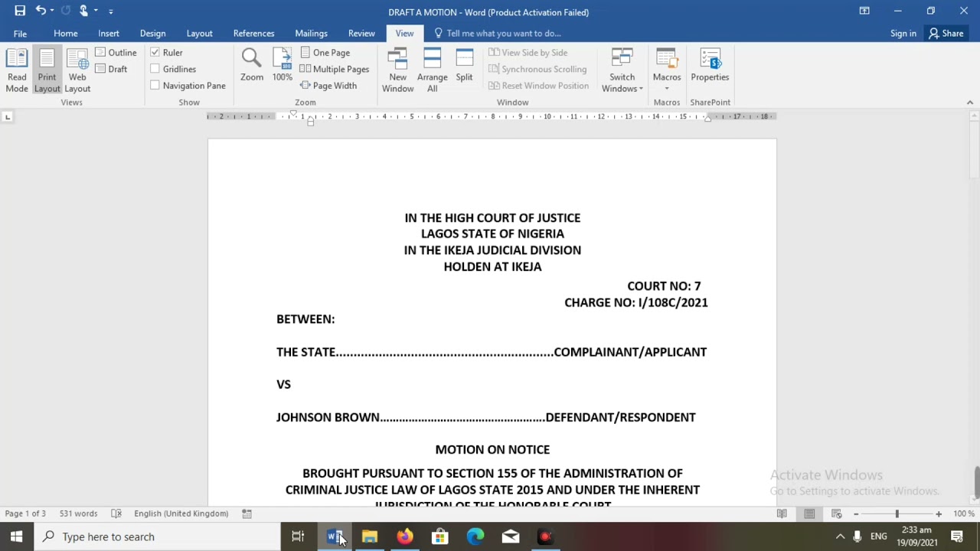Click the zoom slider handle
The width and height of the screenshot is (980, 551).
coord(897,514)
